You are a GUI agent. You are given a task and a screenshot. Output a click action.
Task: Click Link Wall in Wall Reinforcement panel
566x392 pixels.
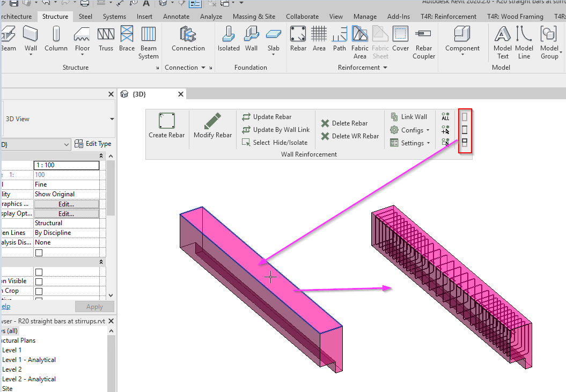click(x=409, y=116)
